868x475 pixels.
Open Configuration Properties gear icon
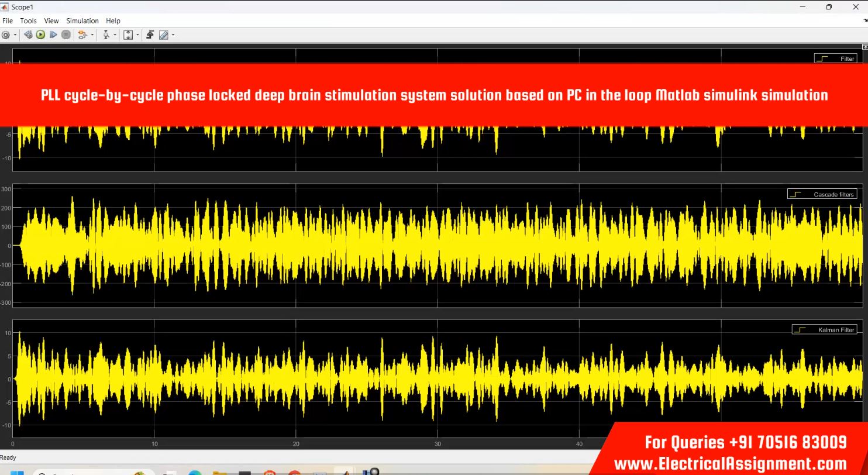tap(6, 35)
